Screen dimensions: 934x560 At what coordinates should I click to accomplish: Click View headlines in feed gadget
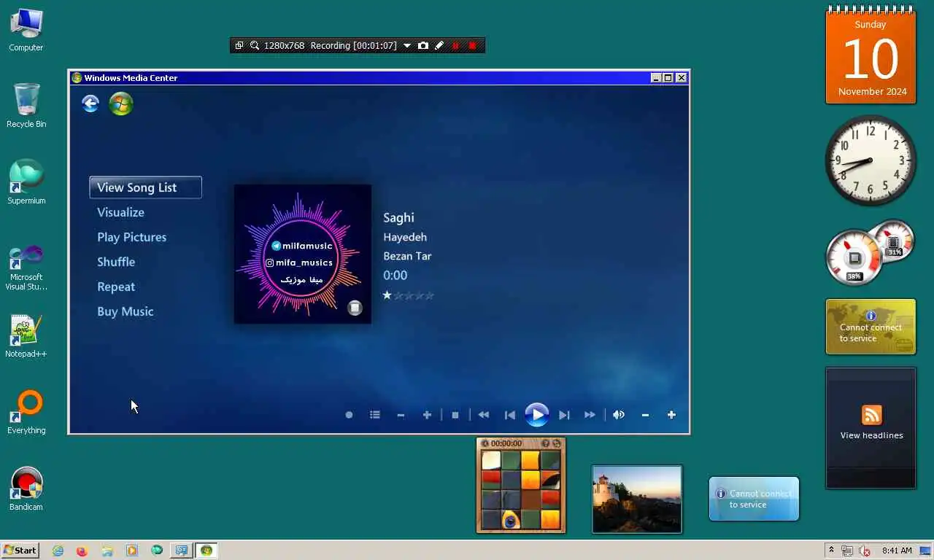tap(871, 435)
